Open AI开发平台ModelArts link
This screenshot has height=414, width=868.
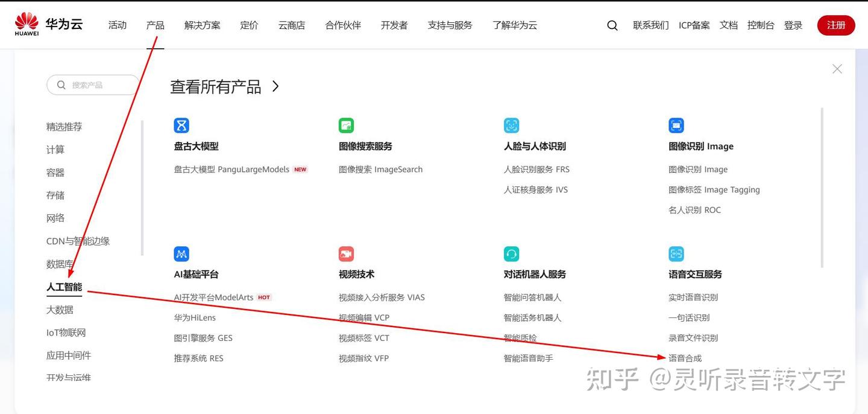[214, 298]
